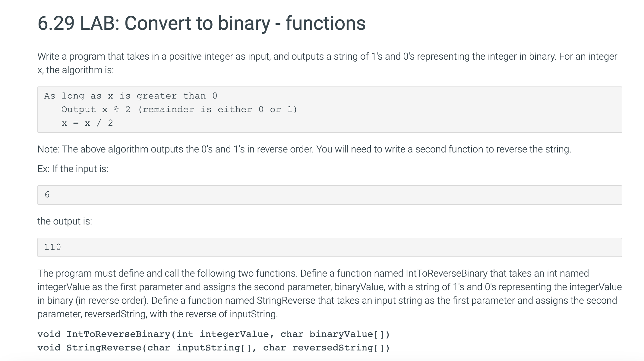This screenshot has height=361, width=644.
Task: Click the example input box containing 6
Action: (x=329, y=195)
